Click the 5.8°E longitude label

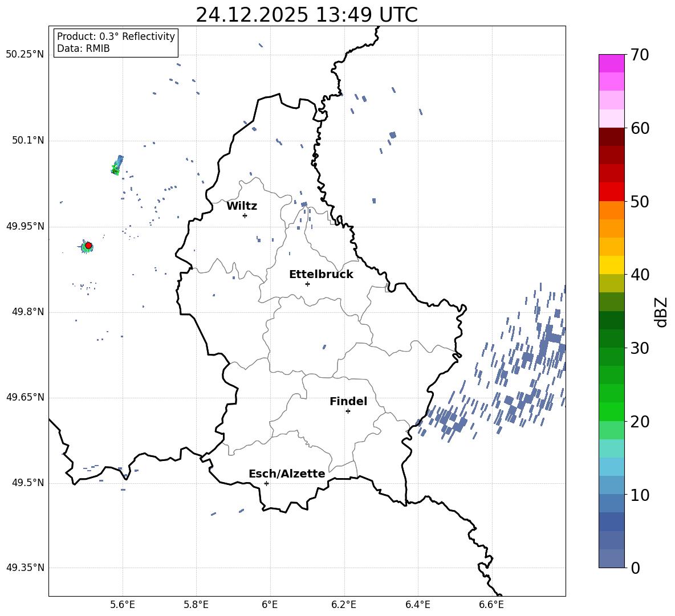point(196,605)
